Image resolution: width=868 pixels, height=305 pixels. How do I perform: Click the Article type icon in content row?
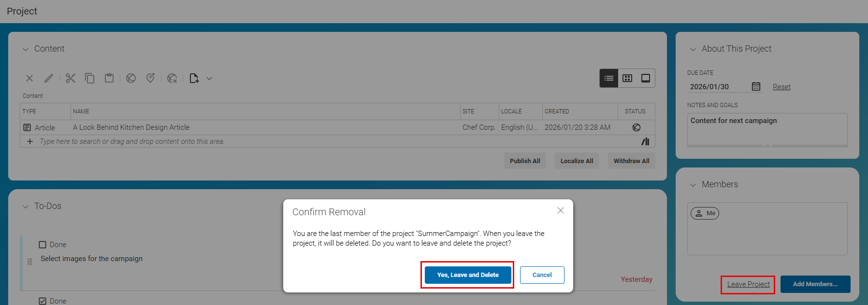[x=27, y=127]
